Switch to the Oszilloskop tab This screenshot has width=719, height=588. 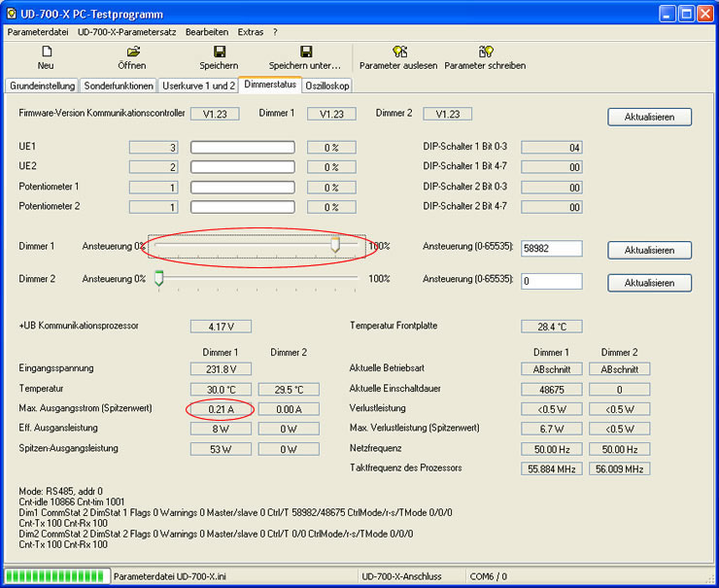coord(327,86)
